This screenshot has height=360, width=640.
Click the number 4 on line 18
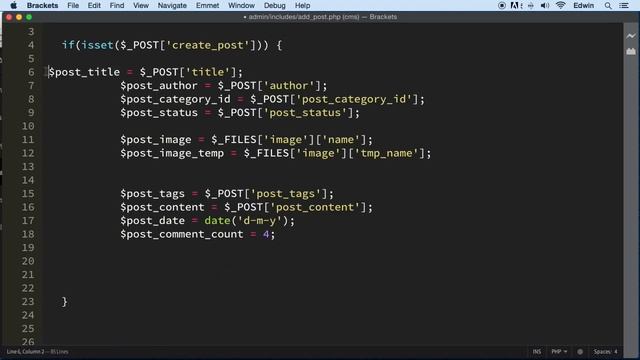click(x=266, y=234)
